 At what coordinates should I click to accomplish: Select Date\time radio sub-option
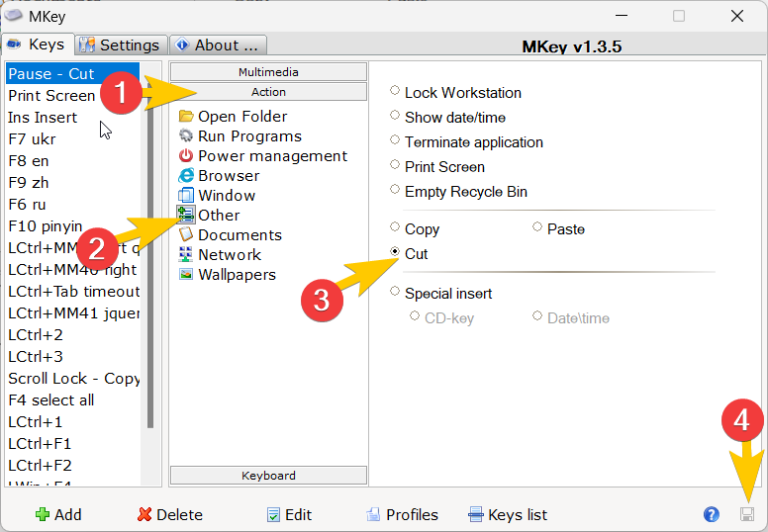[x=537, y=315]
